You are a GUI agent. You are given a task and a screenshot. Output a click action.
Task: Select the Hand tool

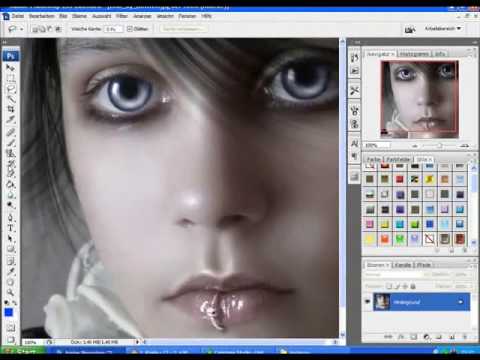coord(10,282)
